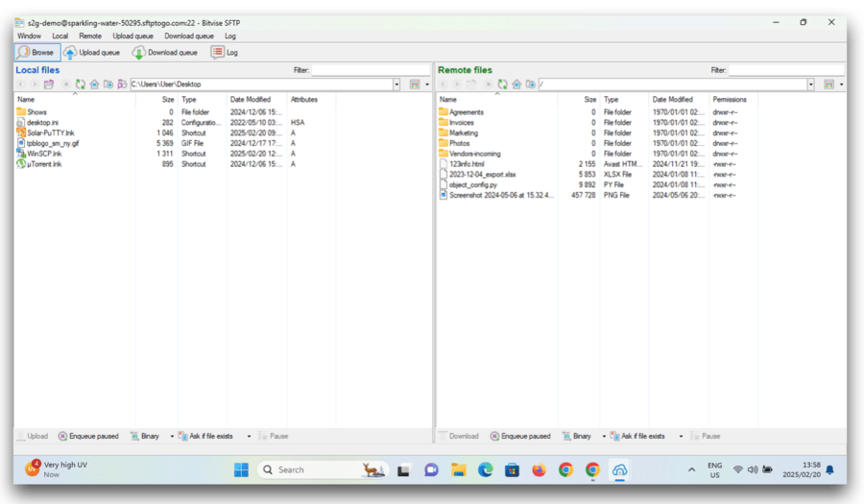Toggle Enqueue paused in Local pane
This screenshot has height=504, width=864.
click(x=88, y=436)
